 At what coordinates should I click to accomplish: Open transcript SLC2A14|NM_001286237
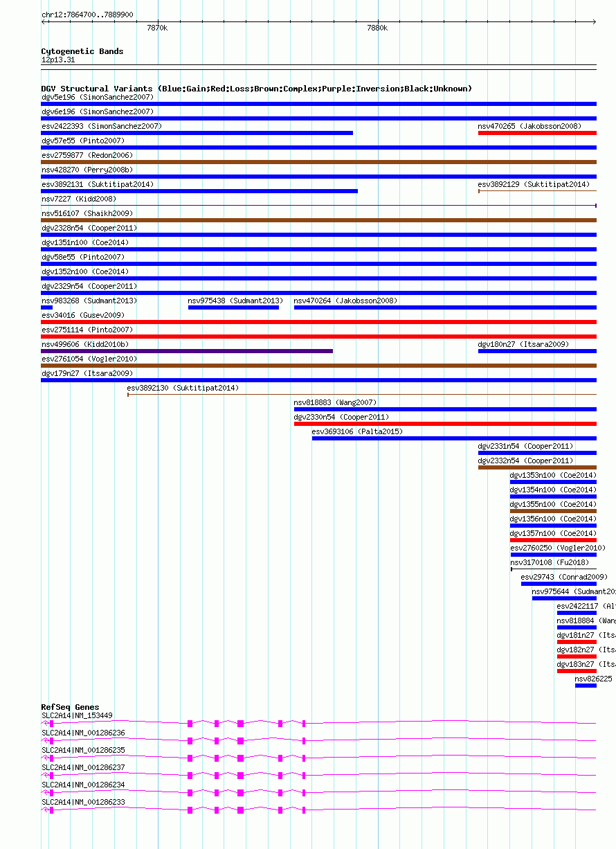pos(83,767)
